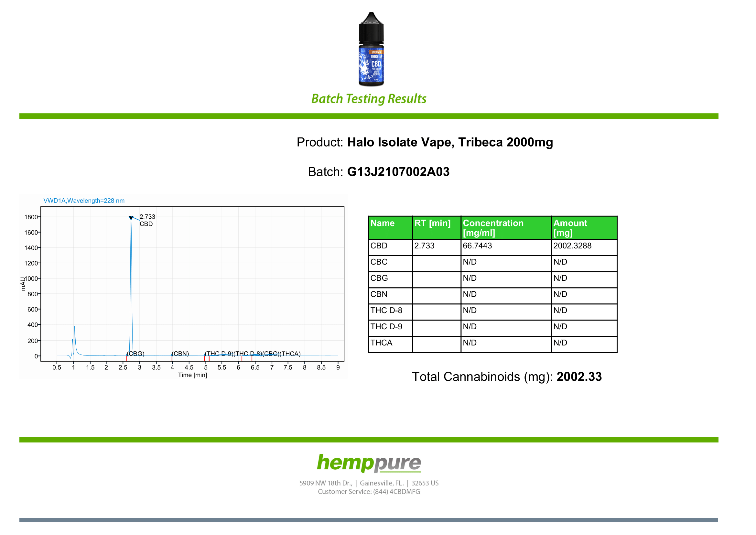
Task: Click the '2.733' peak label on chart
Action: coord(147,217)
